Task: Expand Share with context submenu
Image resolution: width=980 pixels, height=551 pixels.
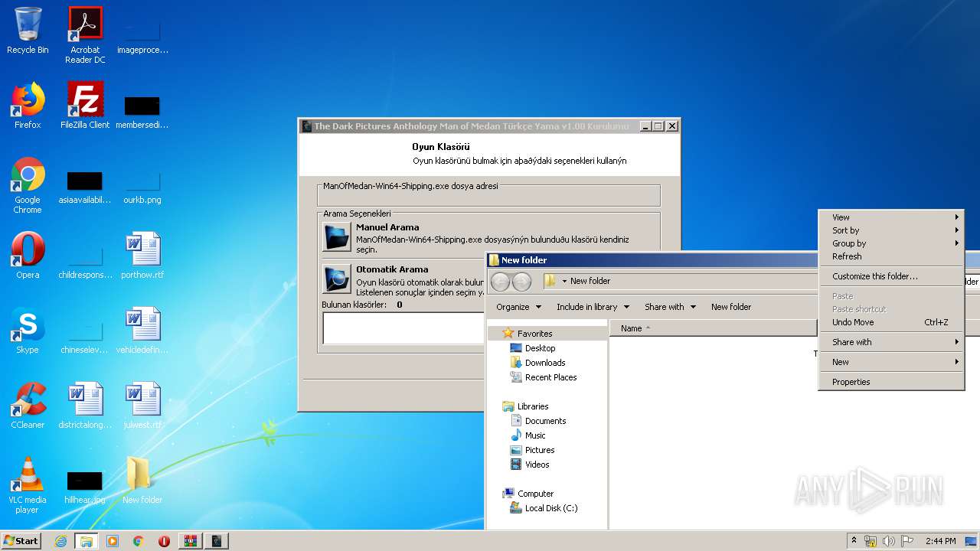Action: pos(891,342)
